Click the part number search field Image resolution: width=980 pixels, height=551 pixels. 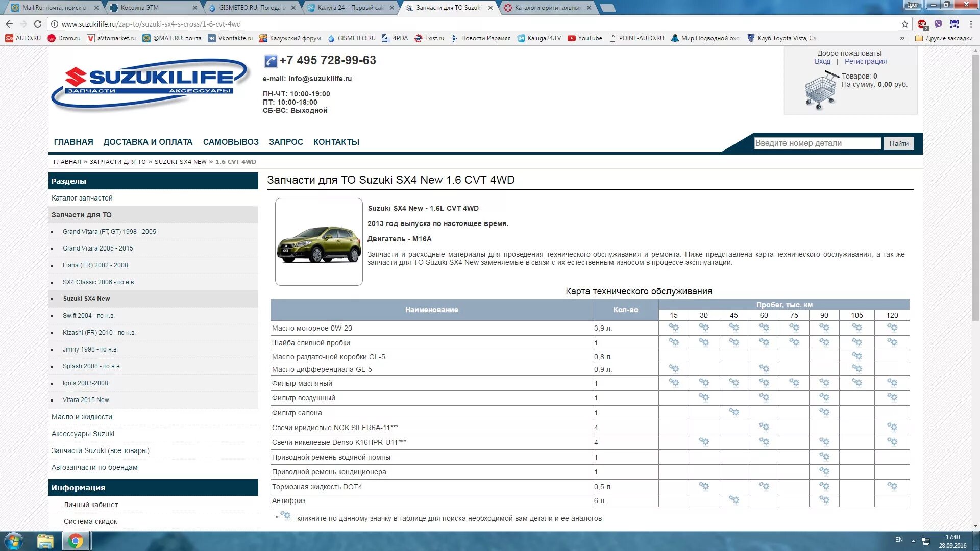coord(817,143)
